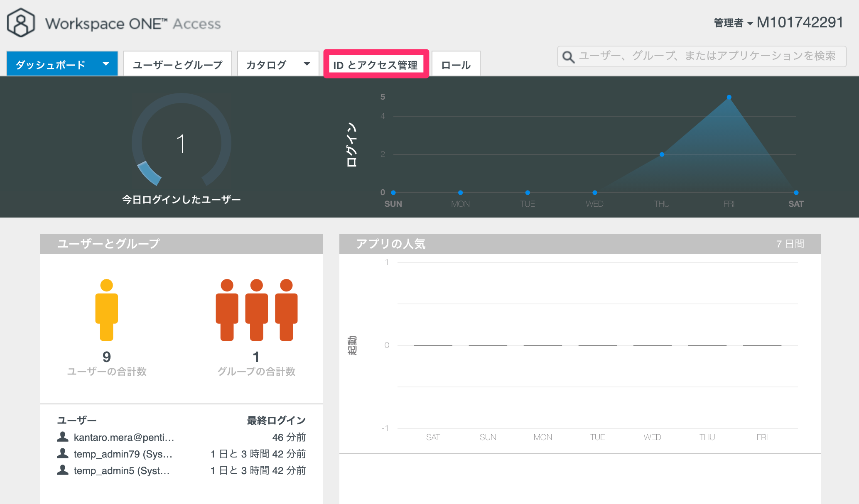The height and width of the screenshot is (504, 859).
Task: Click the Workspace ONE hexagon logo
Action: (21, 23)
